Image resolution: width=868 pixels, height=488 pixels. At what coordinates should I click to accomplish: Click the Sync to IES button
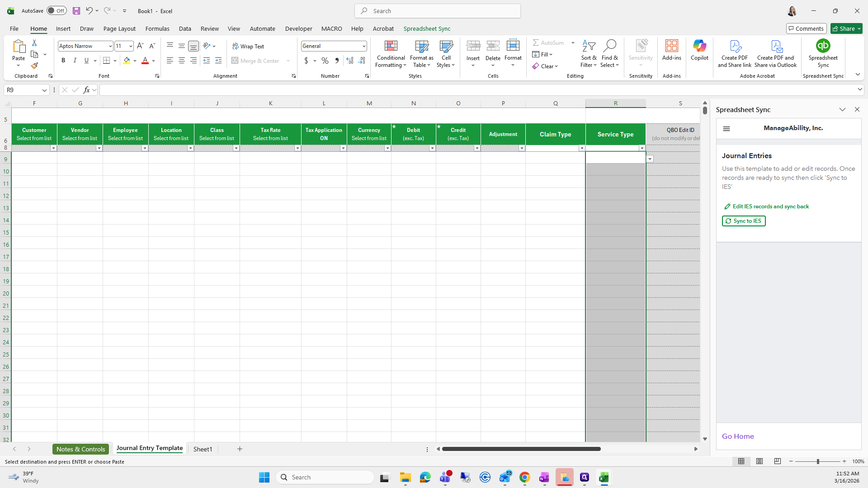coord(743,221)
